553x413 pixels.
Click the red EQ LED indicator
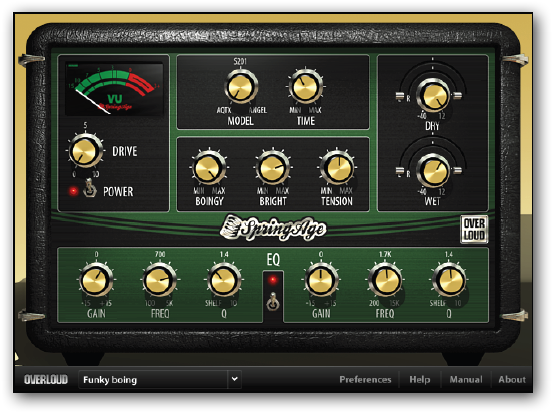(273, 280)
